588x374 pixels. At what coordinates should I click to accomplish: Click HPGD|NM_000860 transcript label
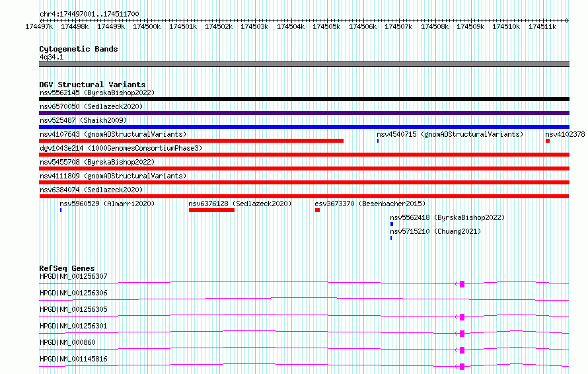pos(67,342)
